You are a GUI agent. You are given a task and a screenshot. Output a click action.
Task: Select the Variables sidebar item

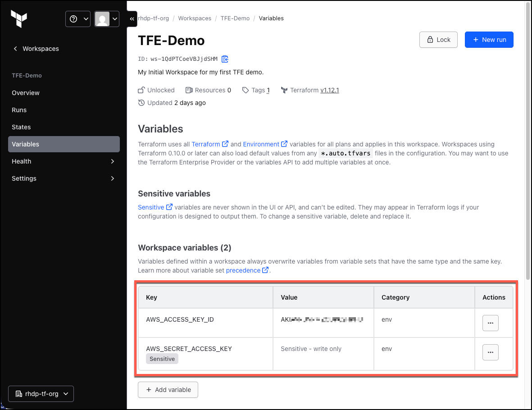click(64, 144)
